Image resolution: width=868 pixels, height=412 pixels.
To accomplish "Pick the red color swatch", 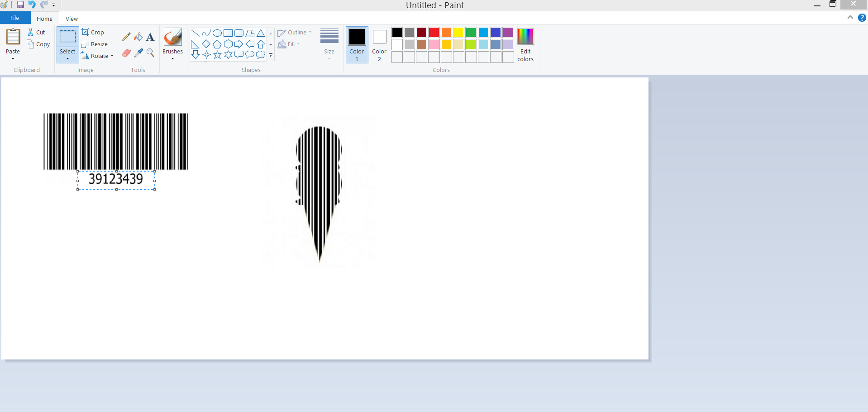I will point(434,33).
